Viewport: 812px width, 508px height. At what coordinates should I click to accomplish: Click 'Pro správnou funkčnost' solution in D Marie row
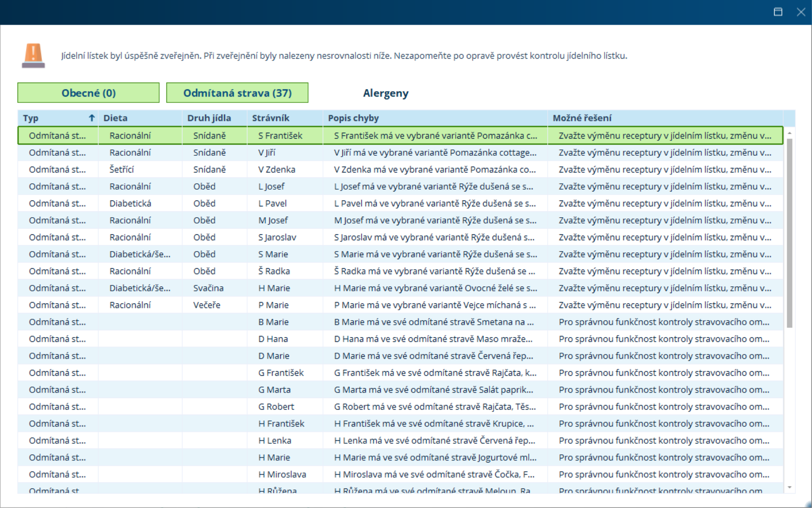click(665, 356)
